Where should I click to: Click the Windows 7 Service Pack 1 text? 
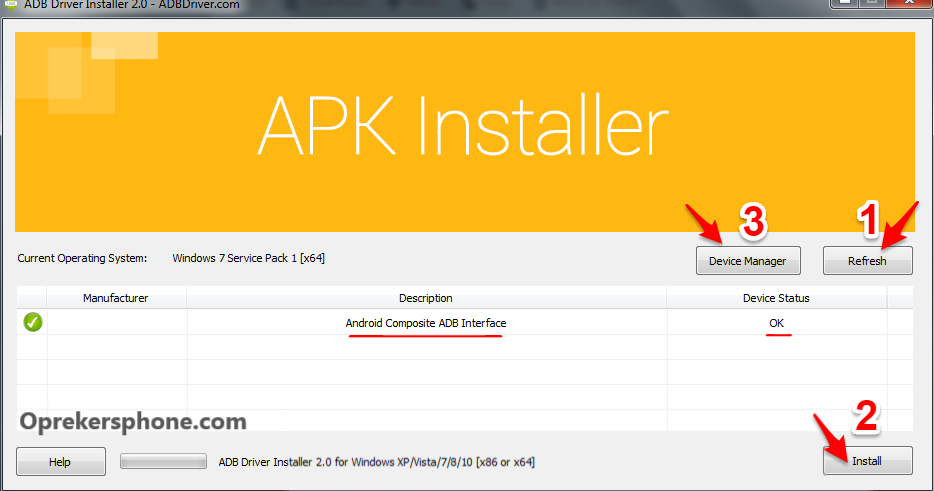coord(248,258)
